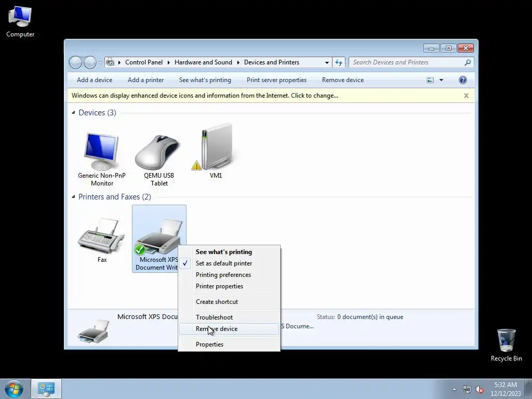Select the VM1 computer device icon
The image size is (532, 399).
(216, 147)
